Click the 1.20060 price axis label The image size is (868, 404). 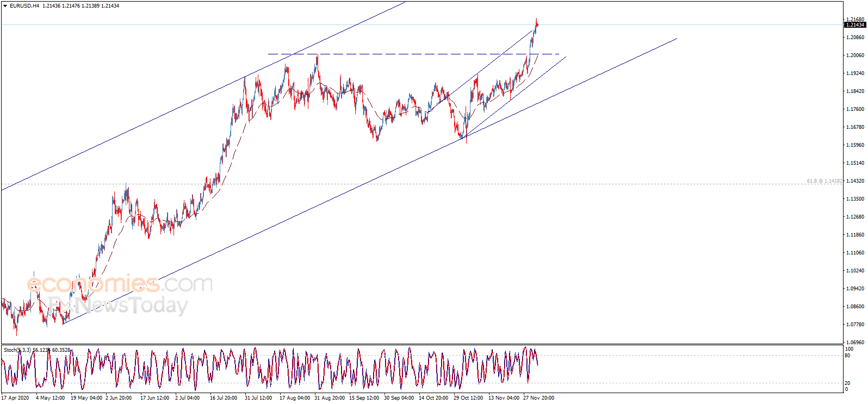point(855,55)
